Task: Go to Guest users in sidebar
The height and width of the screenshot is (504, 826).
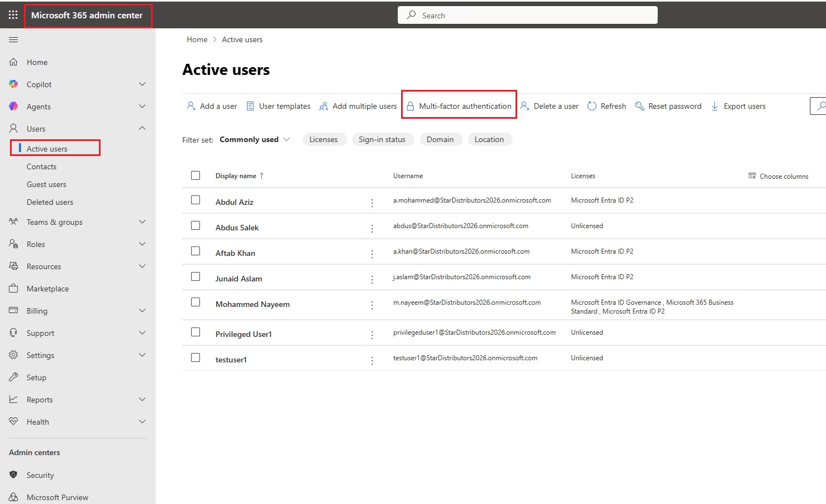Action: [46, 184]
